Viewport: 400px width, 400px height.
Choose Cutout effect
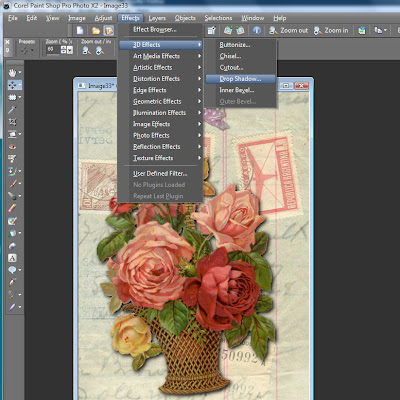pos(231,68)
